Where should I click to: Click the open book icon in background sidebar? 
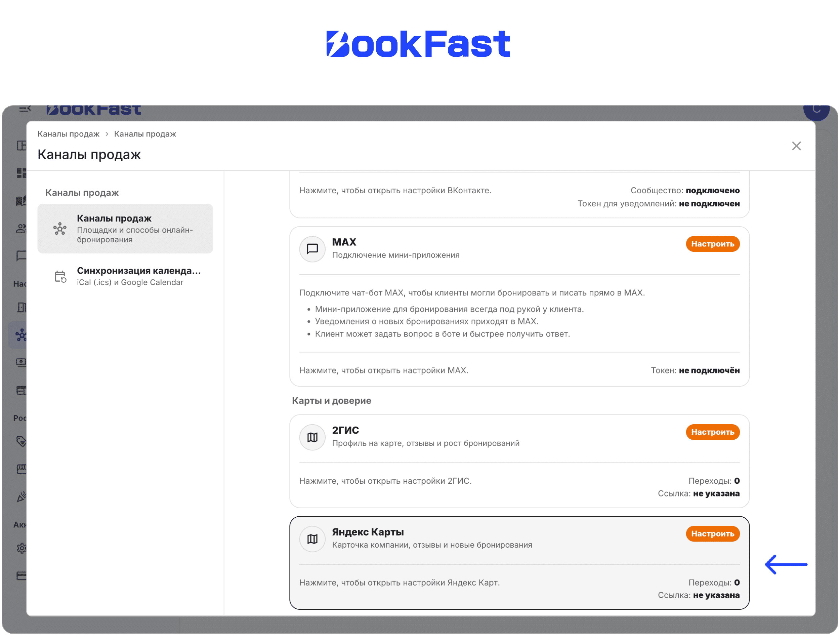coord(21,201)
